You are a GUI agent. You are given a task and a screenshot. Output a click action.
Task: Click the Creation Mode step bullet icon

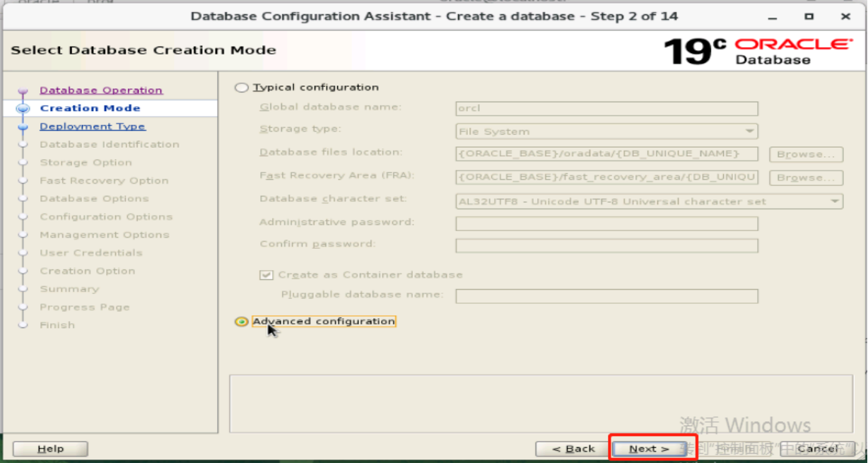(23, 109)
